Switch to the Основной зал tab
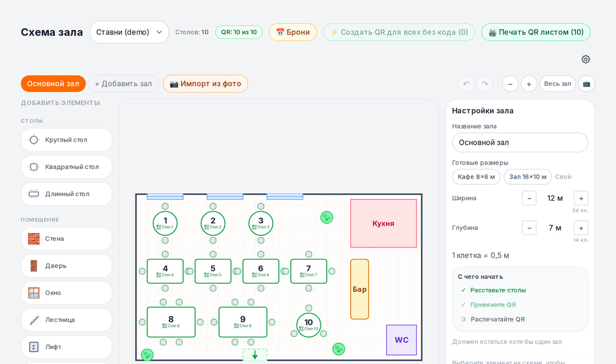The width and height of the screenshot is (616, 364). pos(53,84)
